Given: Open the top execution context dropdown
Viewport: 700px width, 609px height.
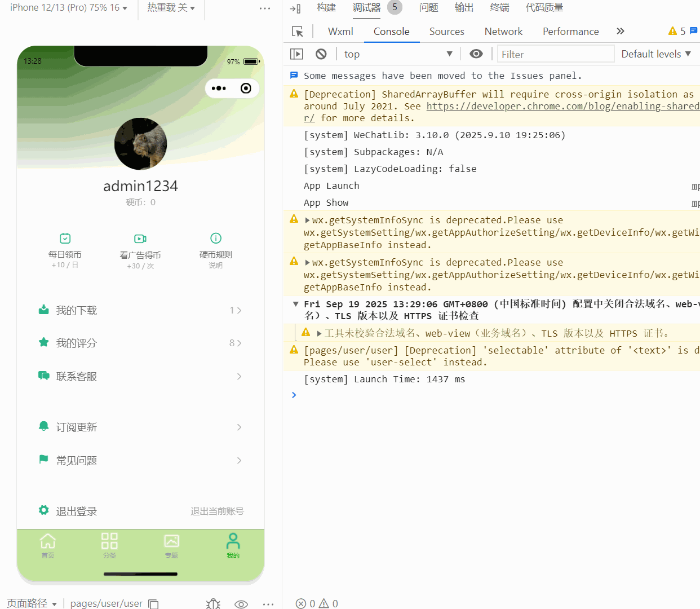Looking at the screenshot, I should 398,54.
